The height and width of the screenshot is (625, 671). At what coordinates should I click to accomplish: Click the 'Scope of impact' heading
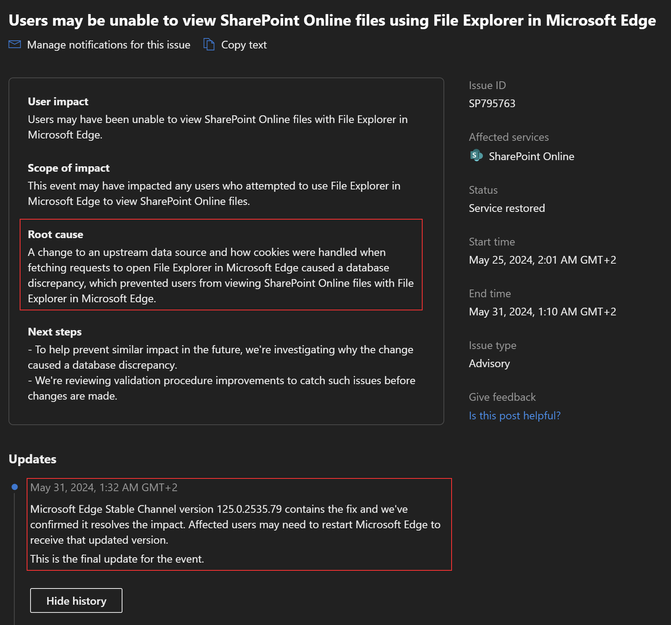(x=68, y=168)
